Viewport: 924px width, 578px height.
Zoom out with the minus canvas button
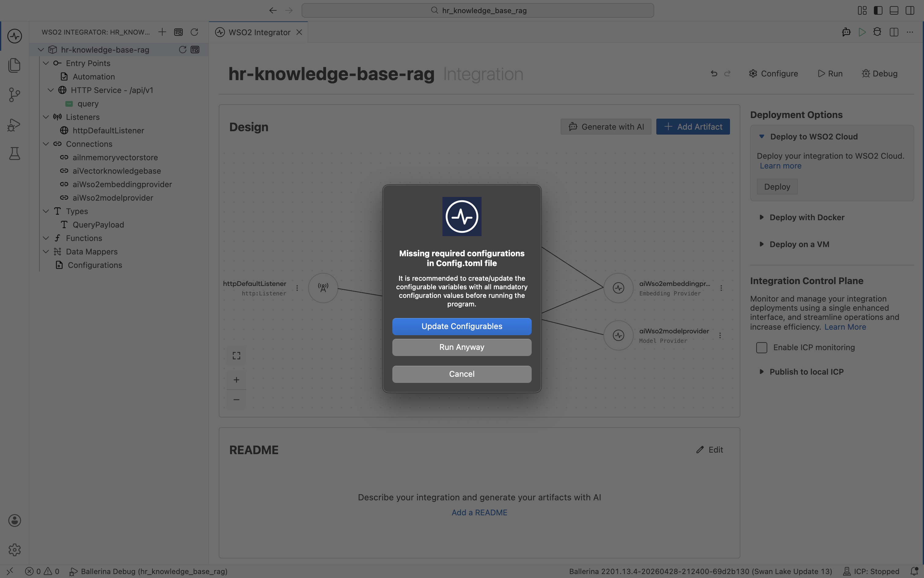pyautogui.click(x=236, y=399)
